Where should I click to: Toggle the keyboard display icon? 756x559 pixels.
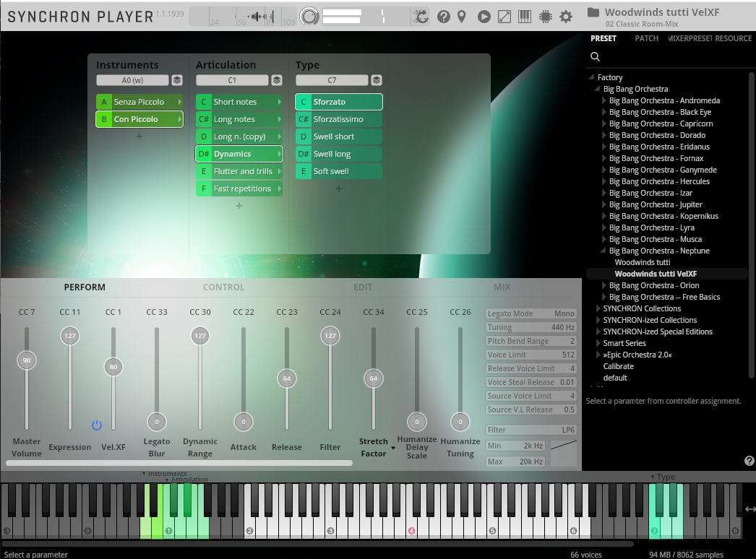[x=525, y=17]
